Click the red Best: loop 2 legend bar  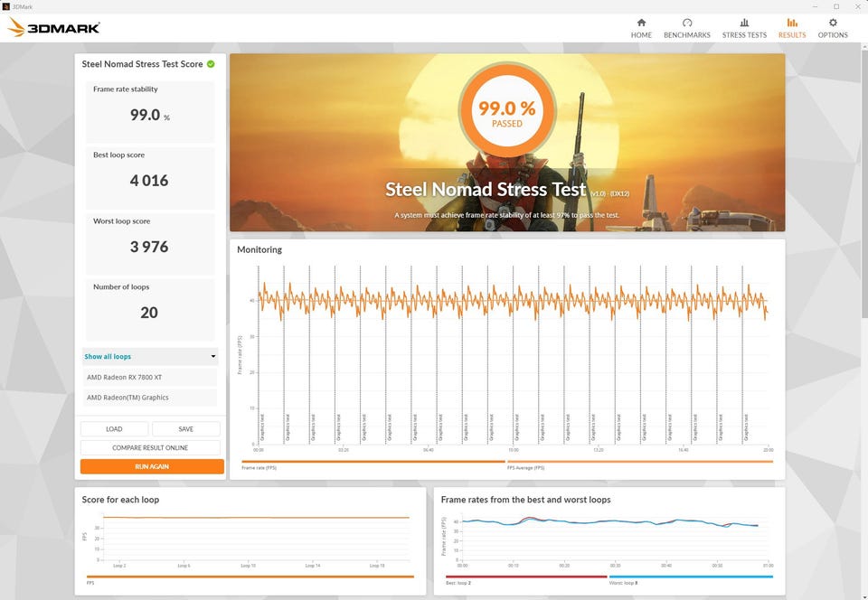click(526, 577)
